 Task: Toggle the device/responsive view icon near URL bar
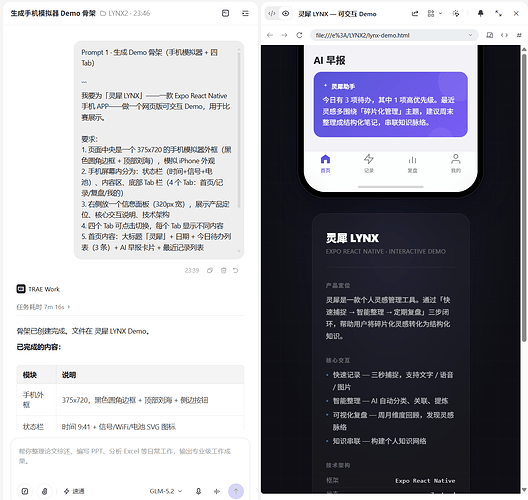[x=490, y=35]
